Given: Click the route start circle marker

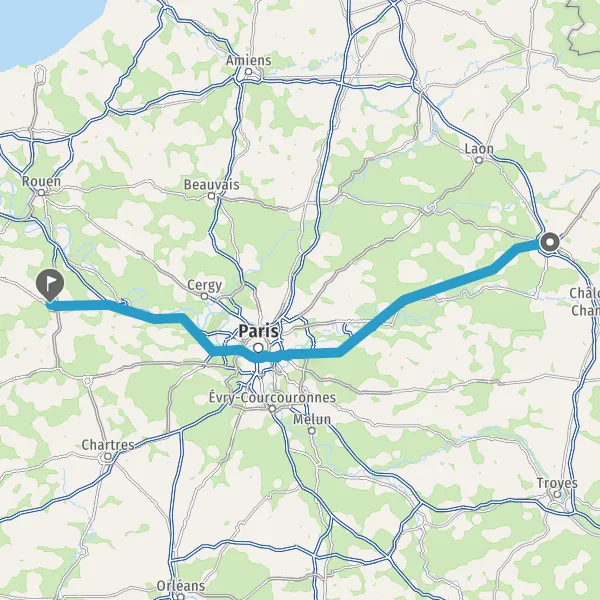Looking at the screenshot, I should coord(550,242).
